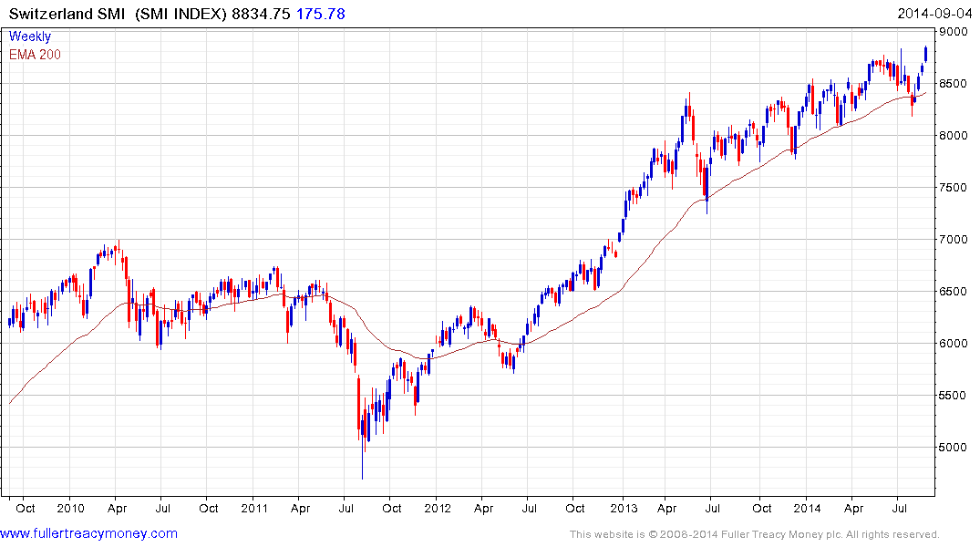Click the 8000 y-axis price label
The width and height of the screenshot is (980, 547).
tap(954, 135)
